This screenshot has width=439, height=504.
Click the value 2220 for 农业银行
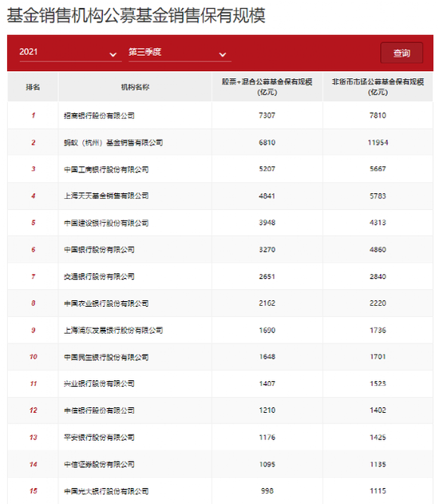(378, 303)
